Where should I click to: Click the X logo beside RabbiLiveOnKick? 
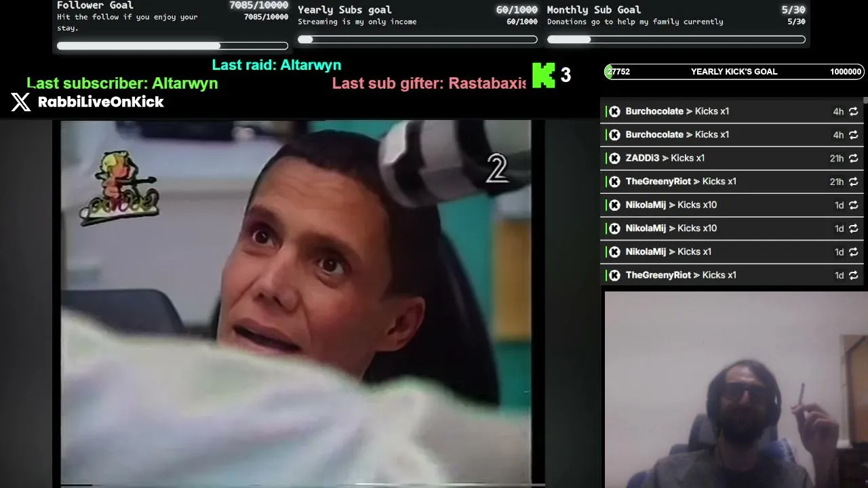tap(21, 102)
